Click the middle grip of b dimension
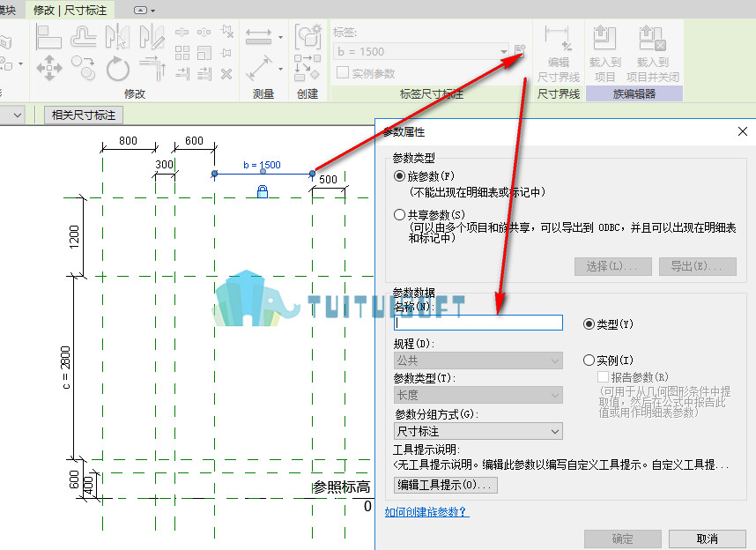The height and width of the screenshot is (550, 756). 263,171
